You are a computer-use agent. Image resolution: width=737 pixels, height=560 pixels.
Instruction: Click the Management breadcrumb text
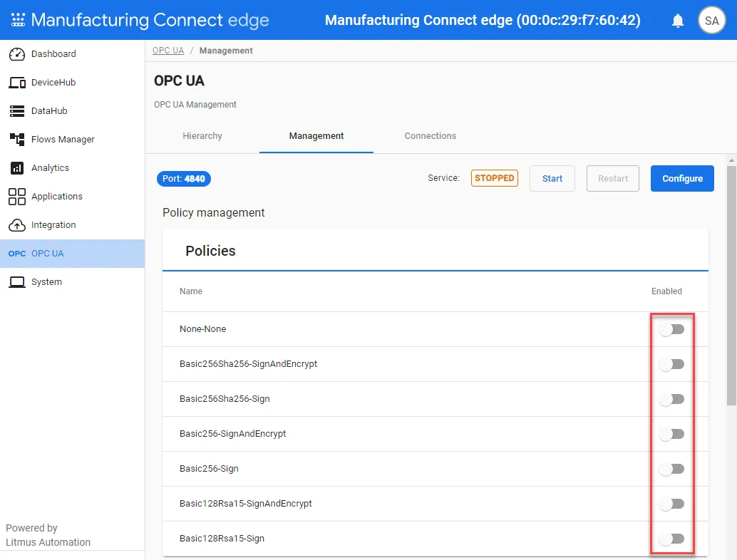pos(226,51)
